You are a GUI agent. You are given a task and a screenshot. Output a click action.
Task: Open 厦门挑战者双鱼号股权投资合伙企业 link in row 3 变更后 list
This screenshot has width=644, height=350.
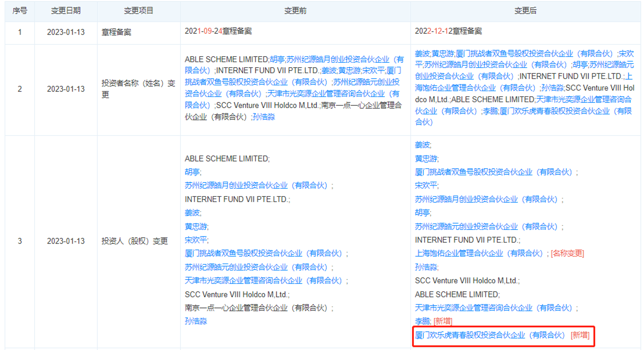click(x=493, y=172)
